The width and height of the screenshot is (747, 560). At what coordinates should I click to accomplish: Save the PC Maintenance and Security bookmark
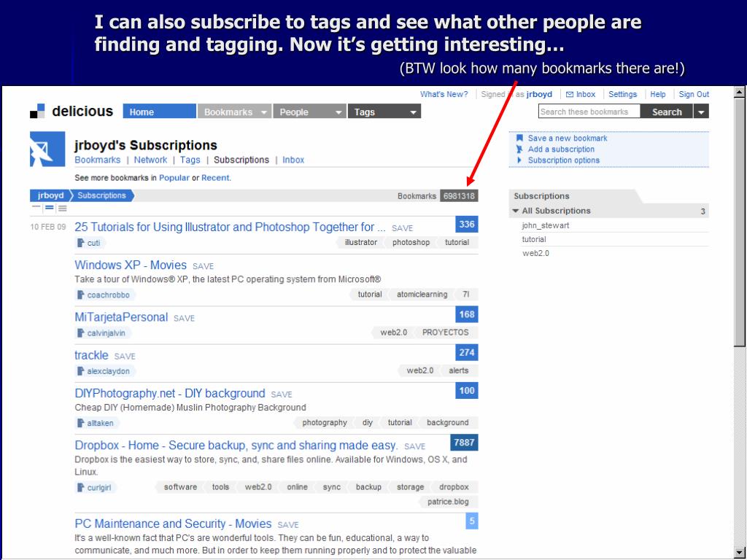pos(287,525)
